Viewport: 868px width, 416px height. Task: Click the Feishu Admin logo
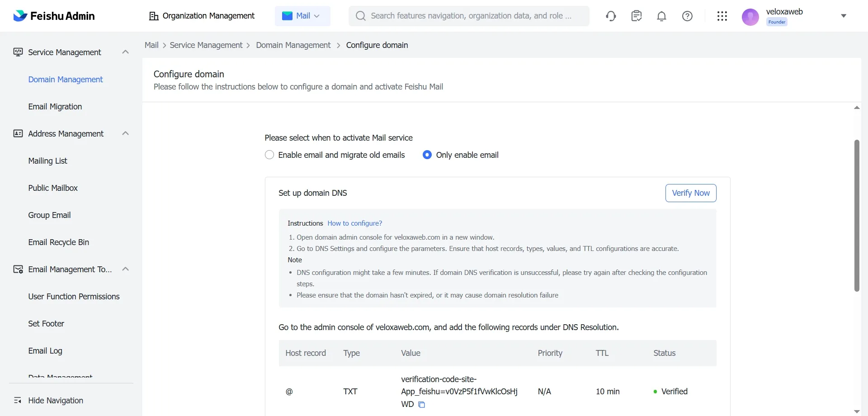pos(54,16)
